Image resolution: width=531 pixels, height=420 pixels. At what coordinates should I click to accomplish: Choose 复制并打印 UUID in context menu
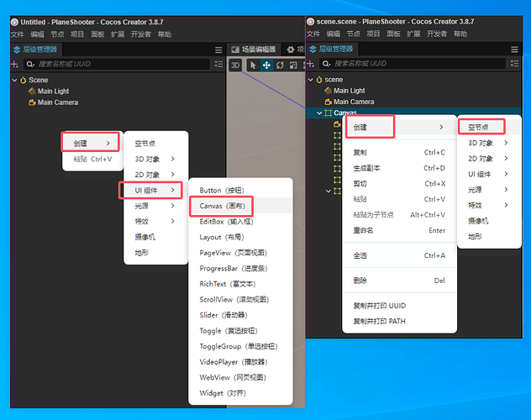click(x=399, y=306)
